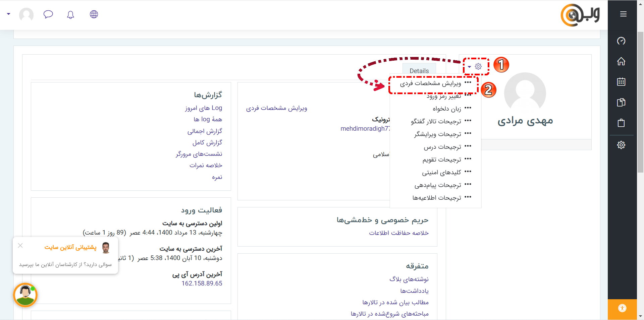Click the IP address 162.158.89.65 link

pyautogui.click(x=202, y=283)
